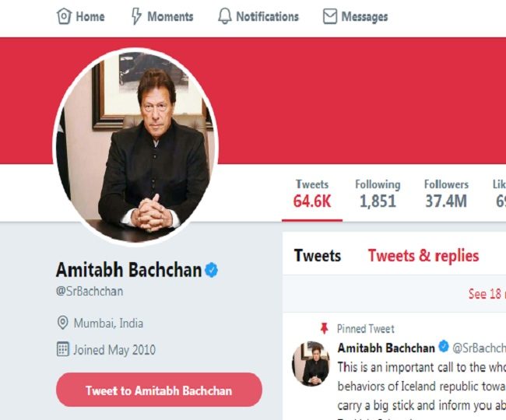The image size is (506, 420).
Task: Select the 64.6K Tweets count
Action: tap(311, 194)
